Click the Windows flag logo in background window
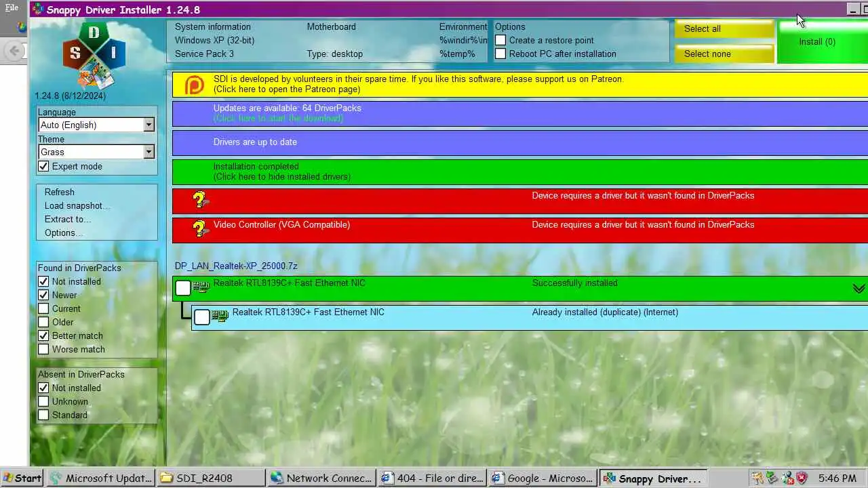 pyautogui.click(x=22, y=28)
